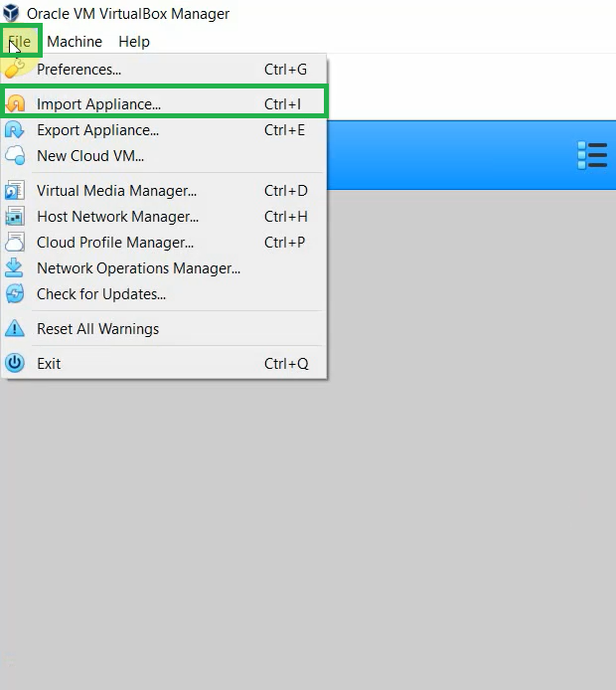Image resolution: width=616 pixels, height=690 pixels.
Task: Open the Help menu
Action: pos(134,42)
